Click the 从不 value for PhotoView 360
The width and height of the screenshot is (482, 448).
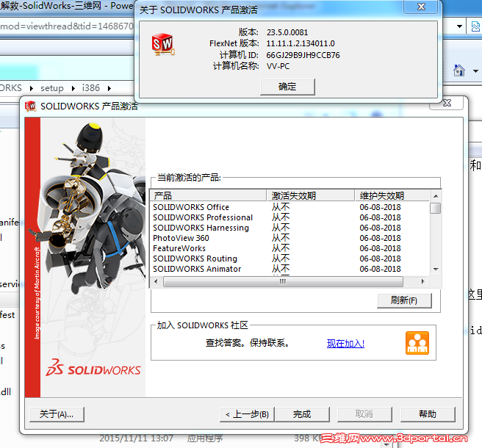pos(281,238)
